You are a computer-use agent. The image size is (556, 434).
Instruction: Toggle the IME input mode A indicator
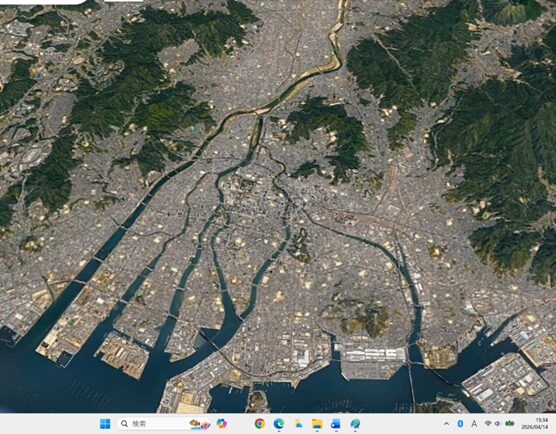coord(474,423)
